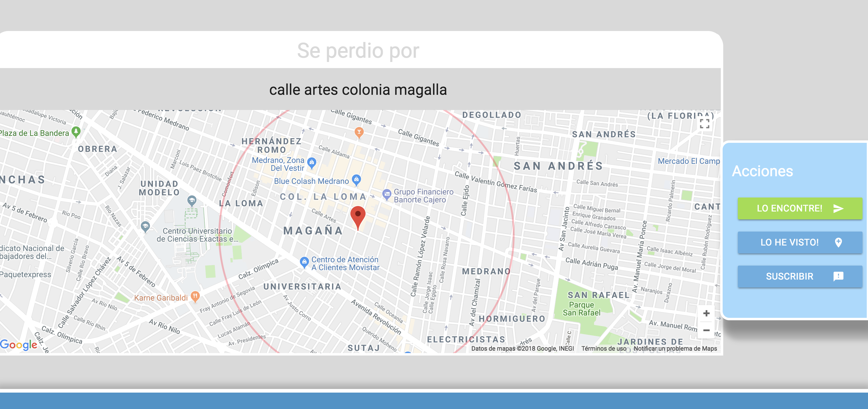The height and width of the screenshot is (409, 868).
Task: Open Términos de uso link
Action: [603, 349]
